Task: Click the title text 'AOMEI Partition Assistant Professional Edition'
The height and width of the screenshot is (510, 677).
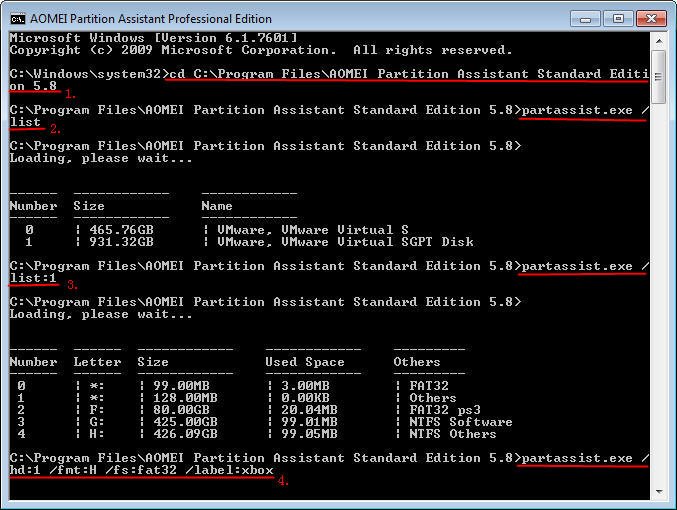Action: coord(151,19)
